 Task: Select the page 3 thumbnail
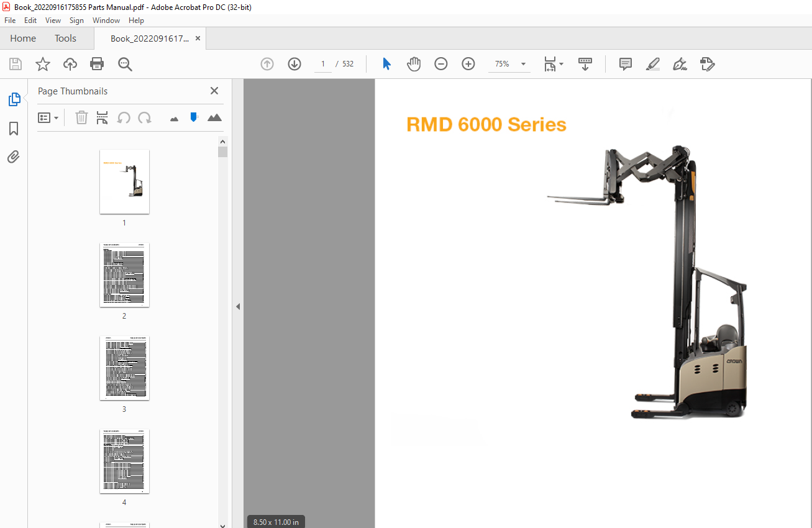pyautogui.click(x=124, y=368)
